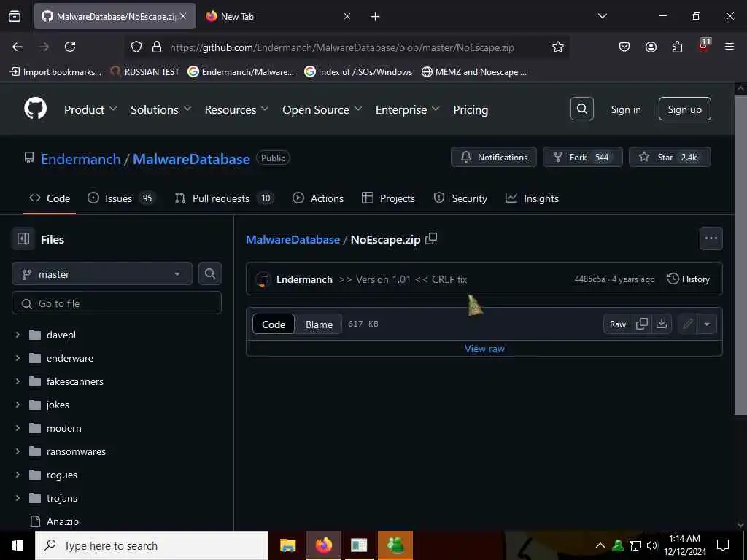This screenshot has width=747, height=560.
Task: Open the extensions puzzle piece icon
Action: tap(677, 47)
